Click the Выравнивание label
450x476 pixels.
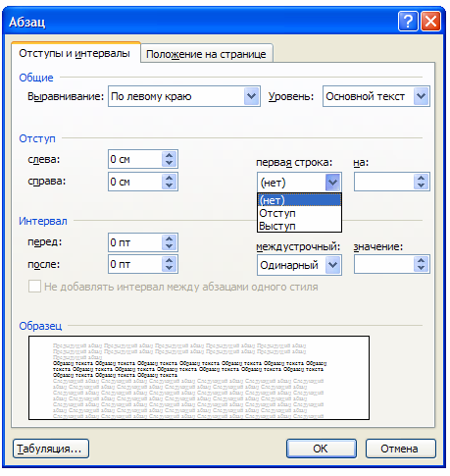click(66, 96)
